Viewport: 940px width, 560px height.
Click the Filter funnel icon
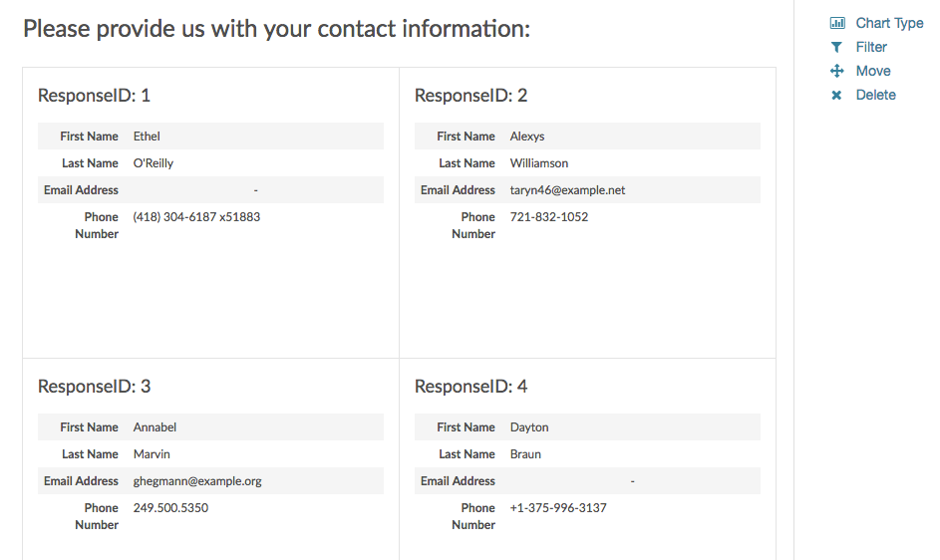(x=837, y=47)
